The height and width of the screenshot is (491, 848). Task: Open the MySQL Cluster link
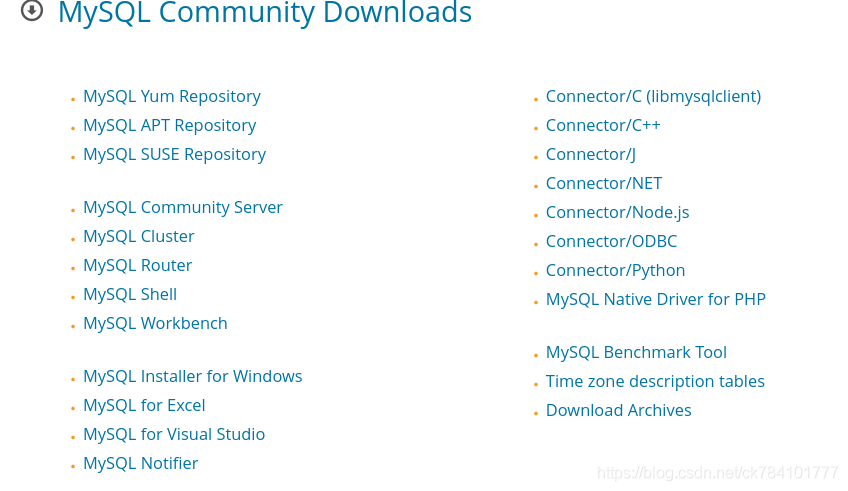pos(138,237)
